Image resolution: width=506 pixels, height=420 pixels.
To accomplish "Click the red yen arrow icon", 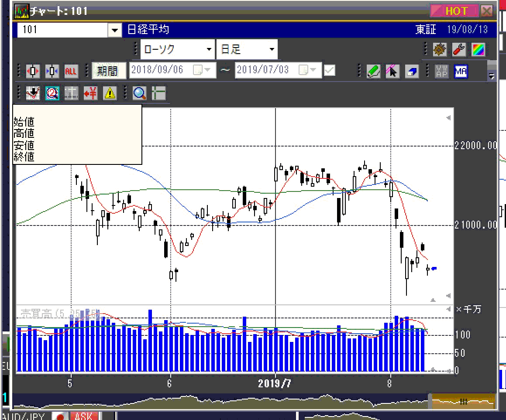I will click(90, 93).
